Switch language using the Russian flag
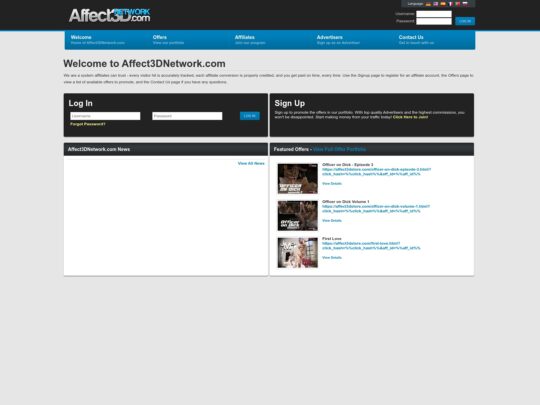This screenshot has height=405, width=540. 465,4
